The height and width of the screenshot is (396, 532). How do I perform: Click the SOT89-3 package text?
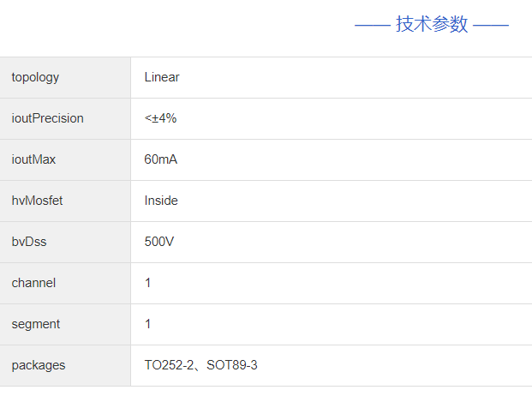232,365
